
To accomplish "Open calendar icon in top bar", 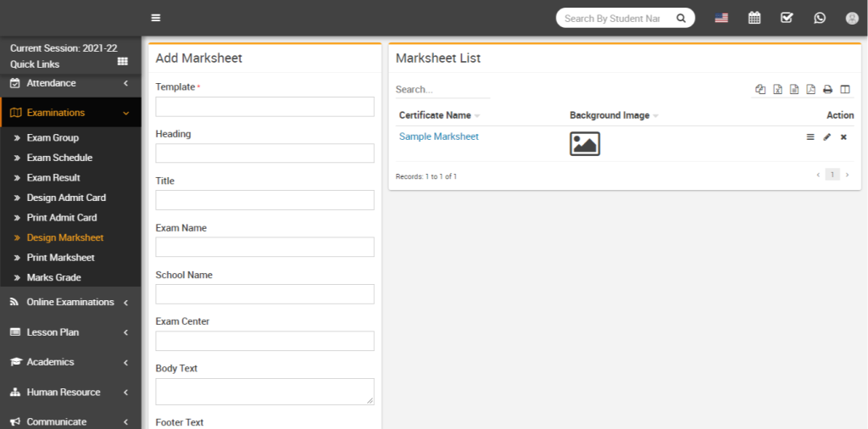I will coord(754,18).
